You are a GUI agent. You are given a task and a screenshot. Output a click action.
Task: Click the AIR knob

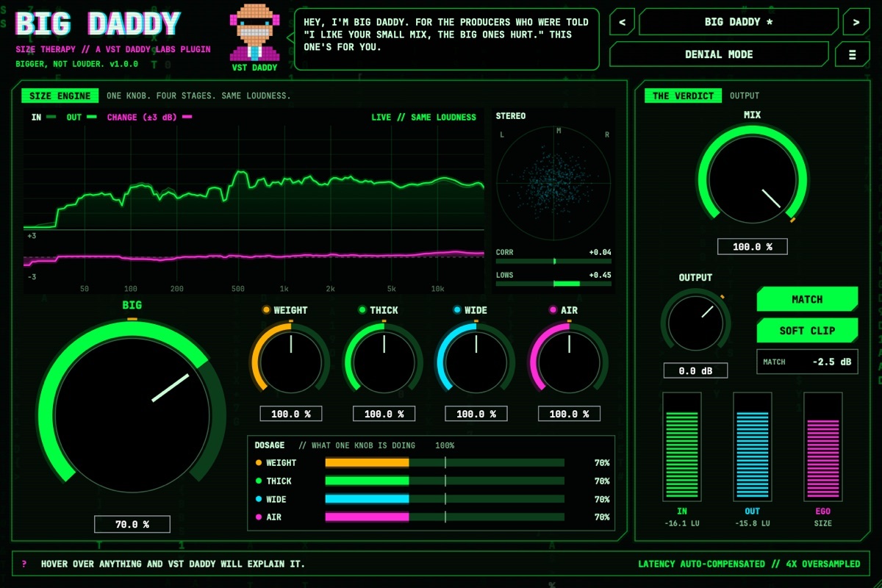pos(569,361)
